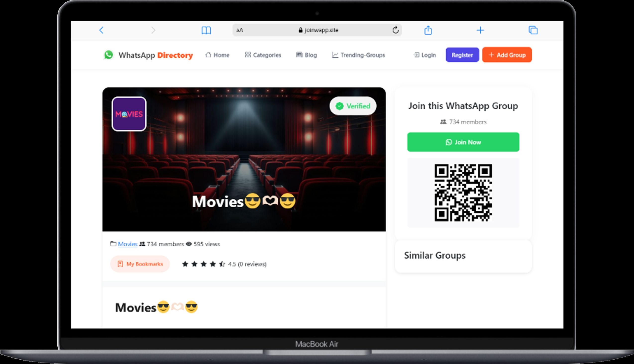Viewport: 634px width, 364px height.
Task: Click the Movies category link
Action: pos(128,244)
